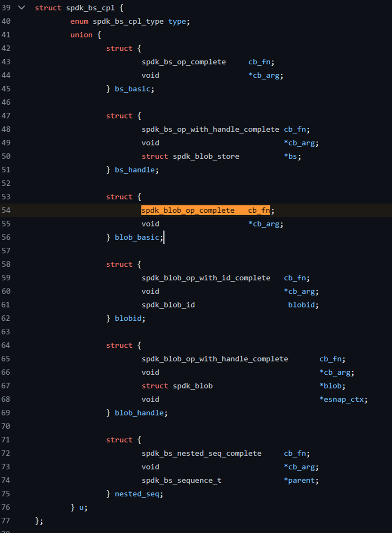Click line number 39
This screenshot has height=533, width=392.
coord(6,8)
